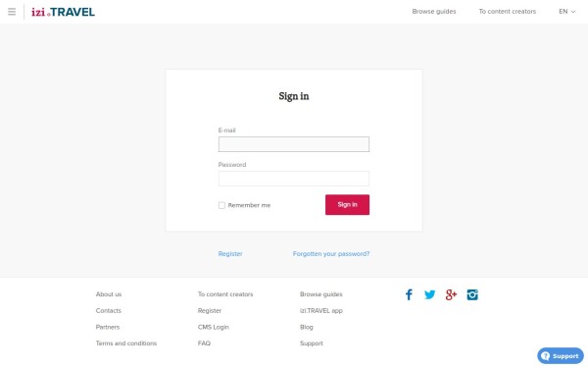Open the Twitter bird icon
This screenshot has height=368, width=588.
(430, 294)
